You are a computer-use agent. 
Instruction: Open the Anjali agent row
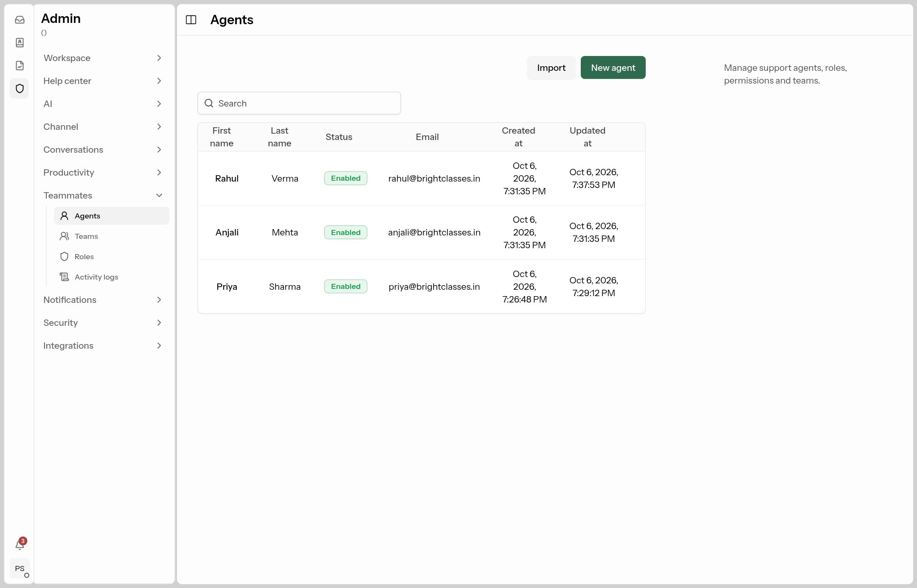point(422,232)
